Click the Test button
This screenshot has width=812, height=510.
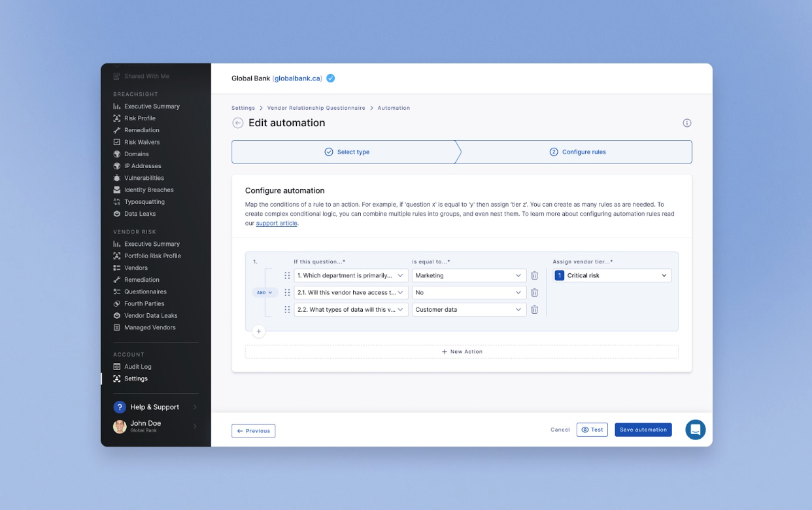(x=592, y=430)
